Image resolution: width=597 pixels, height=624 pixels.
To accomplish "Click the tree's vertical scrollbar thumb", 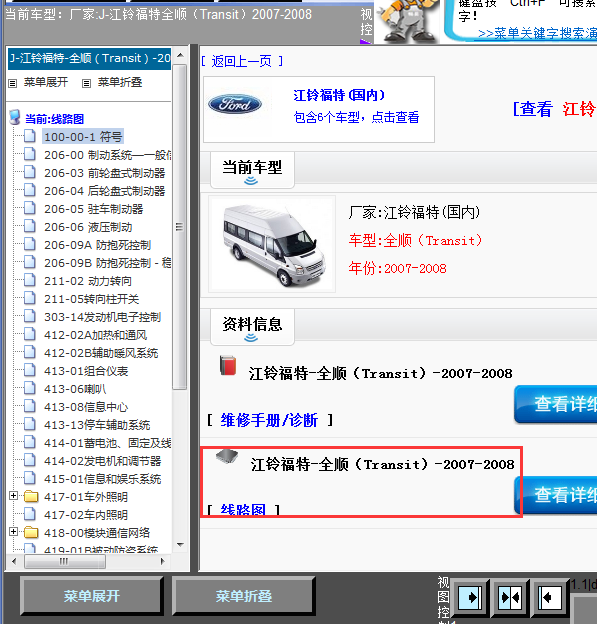I will (x=180, y=227).
